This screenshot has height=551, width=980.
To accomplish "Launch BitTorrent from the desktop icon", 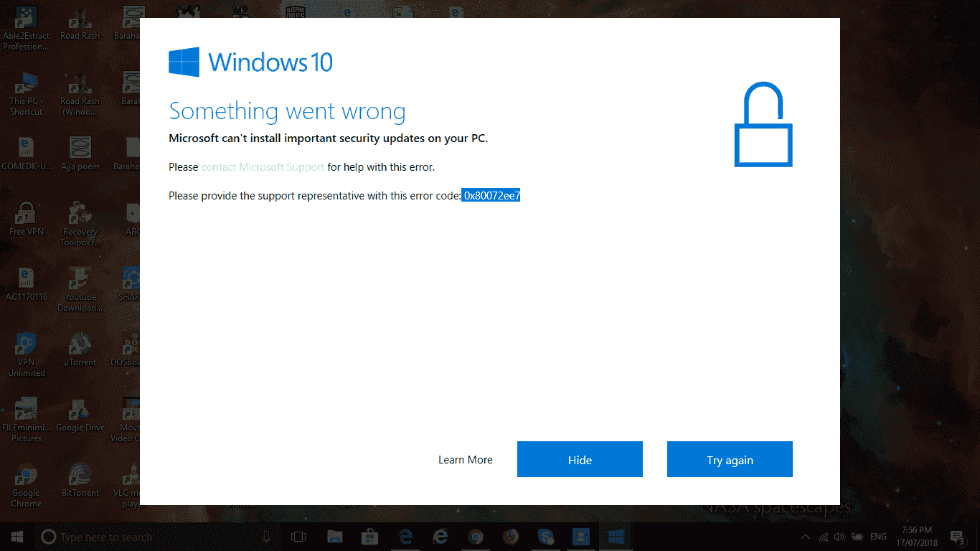I will pos(80,480).
